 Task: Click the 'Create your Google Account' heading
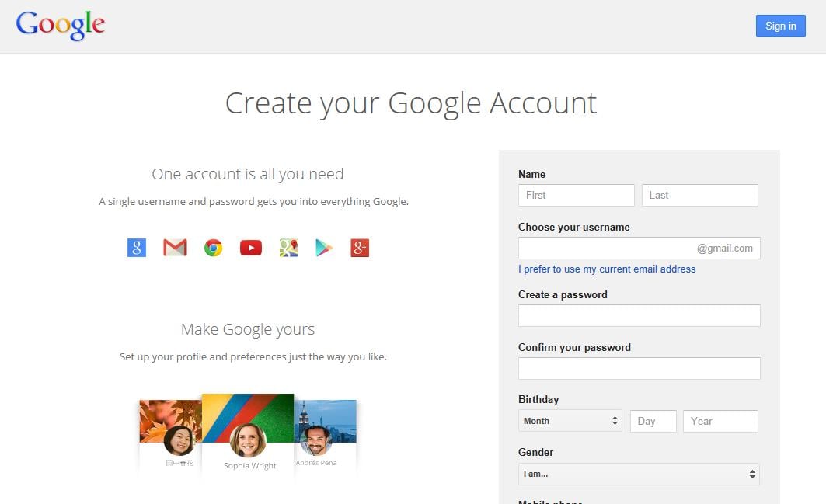(411, 103)
